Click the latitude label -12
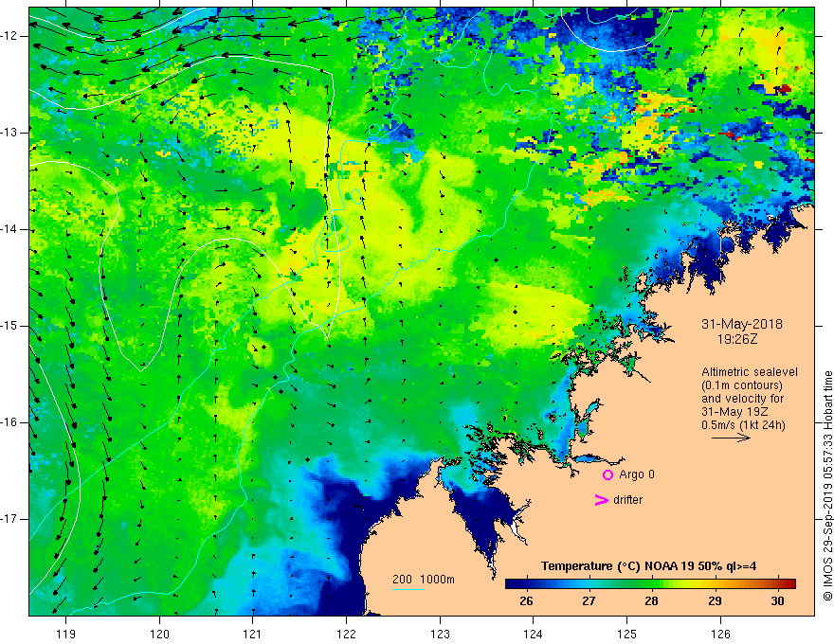This screenshot has width=834, height=644. pyautogui.click(x=10, y=36)
